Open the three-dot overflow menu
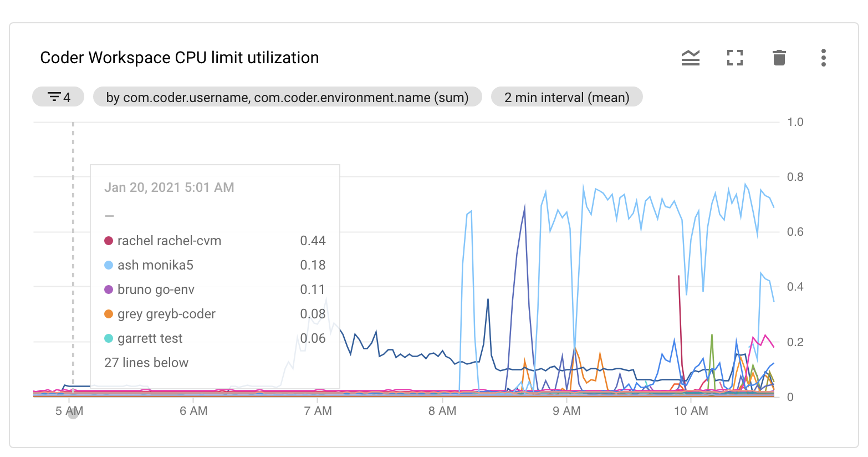The image size is (868, 457). tap(824, 57)
